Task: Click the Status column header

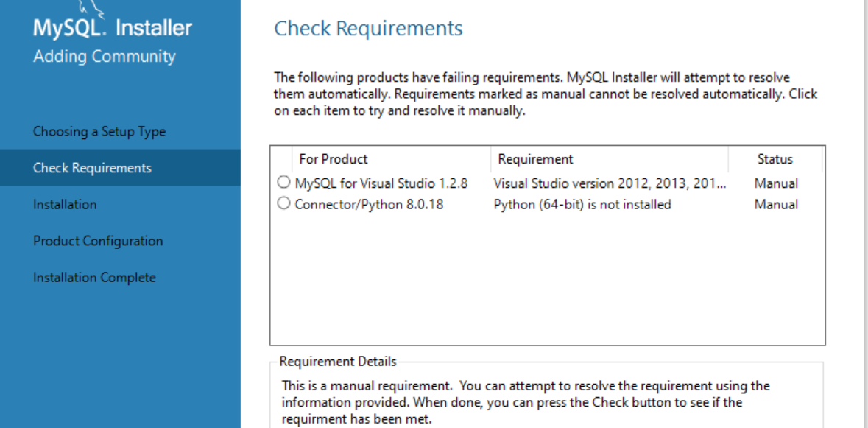Action: click(775, 159)
